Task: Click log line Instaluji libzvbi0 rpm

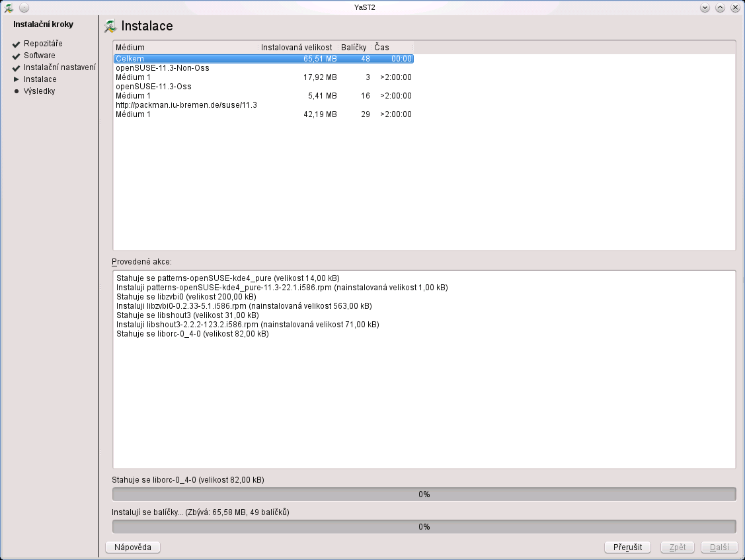Action: 244,306
